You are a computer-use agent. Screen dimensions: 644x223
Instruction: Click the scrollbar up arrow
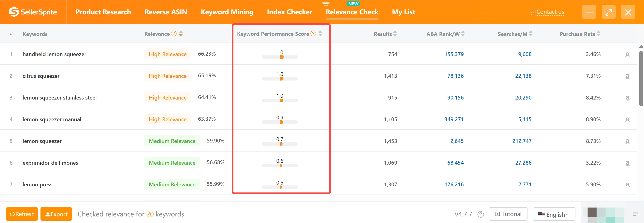point(641,47)
